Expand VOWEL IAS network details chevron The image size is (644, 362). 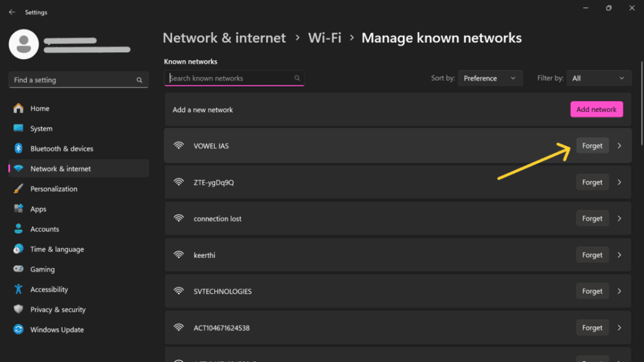[619, 146]
